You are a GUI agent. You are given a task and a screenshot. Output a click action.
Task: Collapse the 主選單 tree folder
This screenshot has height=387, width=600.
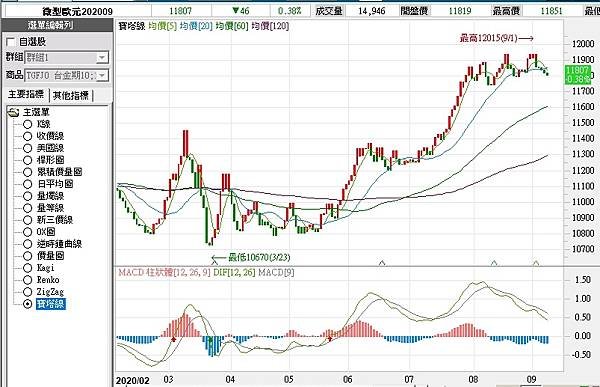coord(13,113)
